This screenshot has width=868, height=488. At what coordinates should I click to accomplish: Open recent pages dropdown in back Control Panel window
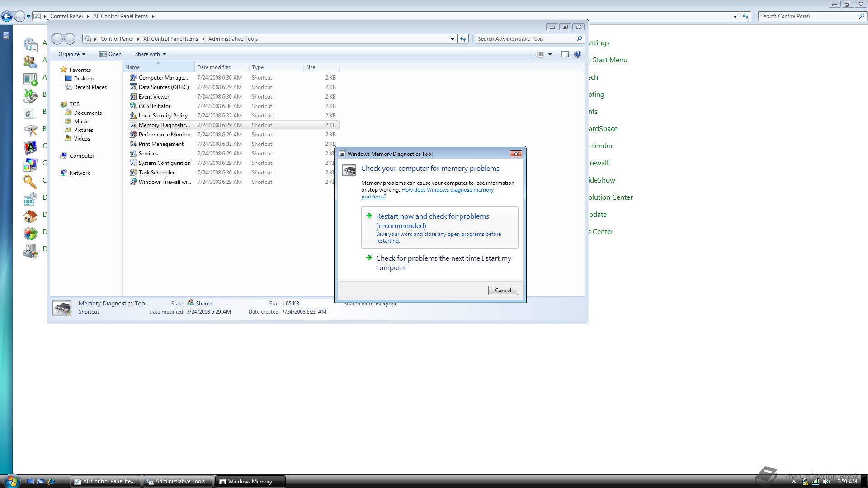click(x=28, y=17)
